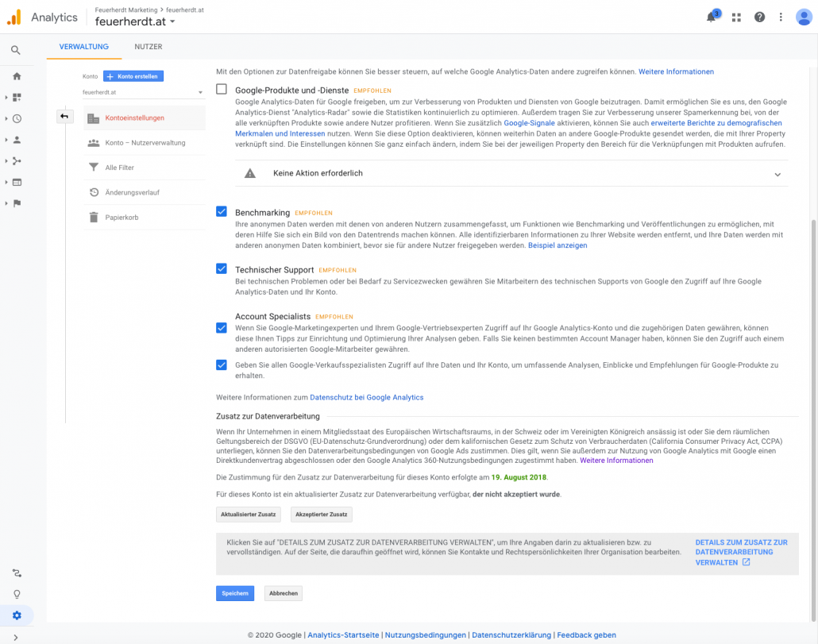Screen dimensions: 818x644
Task: Click the page vertical scrollbar
Action: pos(813,420)
